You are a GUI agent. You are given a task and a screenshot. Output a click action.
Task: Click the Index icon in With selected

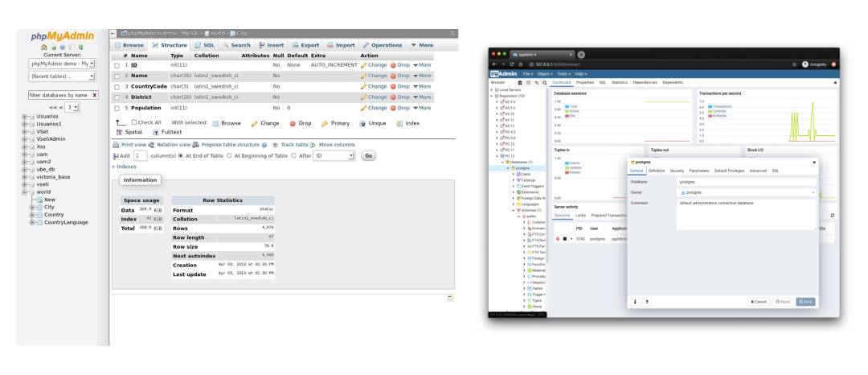click(x=399, y=123)
